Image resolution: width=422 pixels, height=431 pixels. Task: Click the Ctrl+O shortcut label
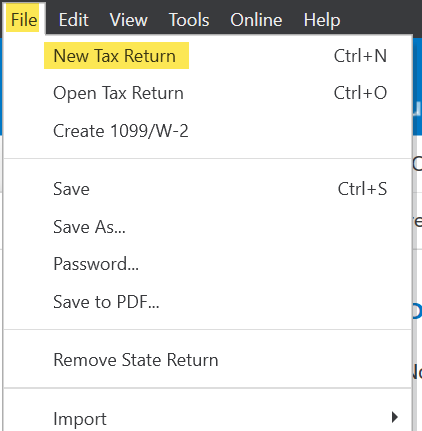360,93
